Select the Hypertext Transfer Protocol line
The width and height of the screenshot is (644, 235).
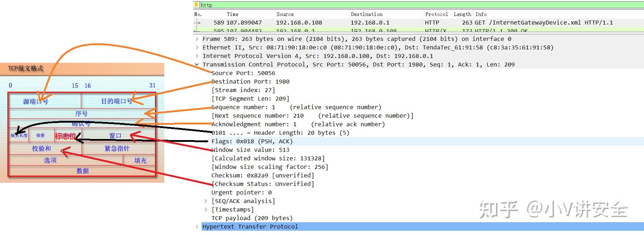(422, 226)
